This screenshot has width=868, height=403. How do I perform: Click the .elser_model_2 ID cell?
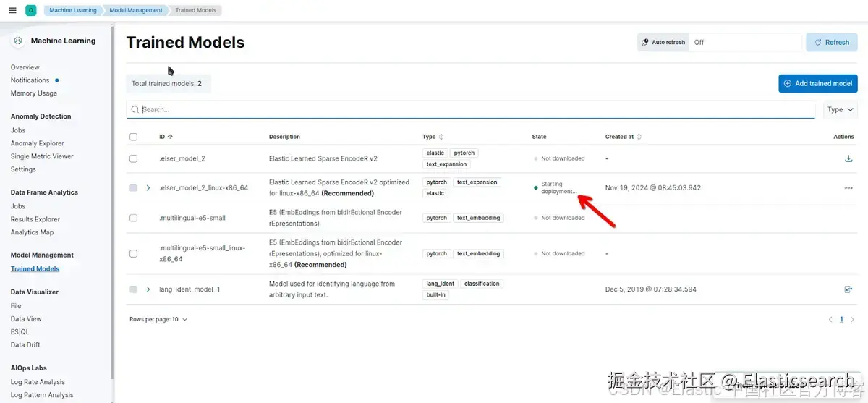pyautogui.click(x=182, y=158)
